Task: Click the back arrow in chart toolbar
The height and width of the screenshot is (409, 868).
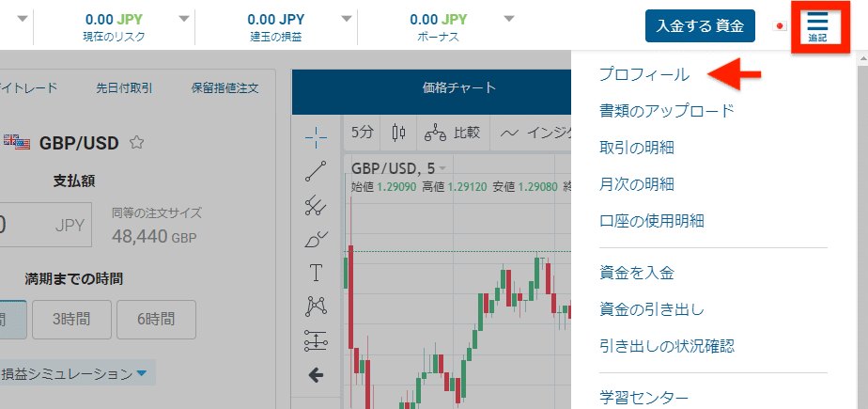Action: (316, 375)
